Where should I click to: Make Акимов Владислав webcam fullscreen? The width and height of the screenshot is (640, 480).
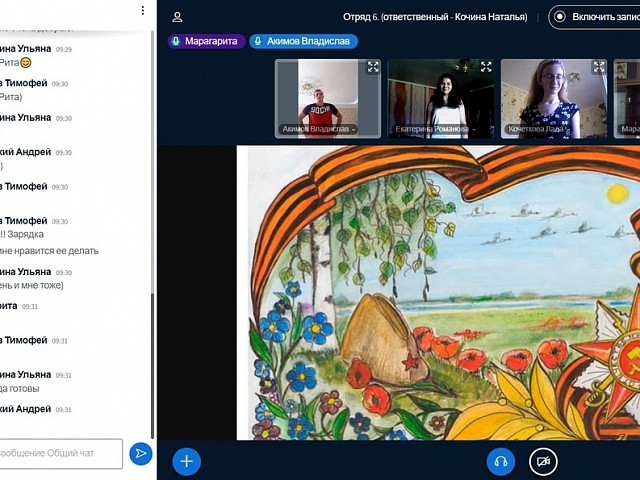pos(373,67)
